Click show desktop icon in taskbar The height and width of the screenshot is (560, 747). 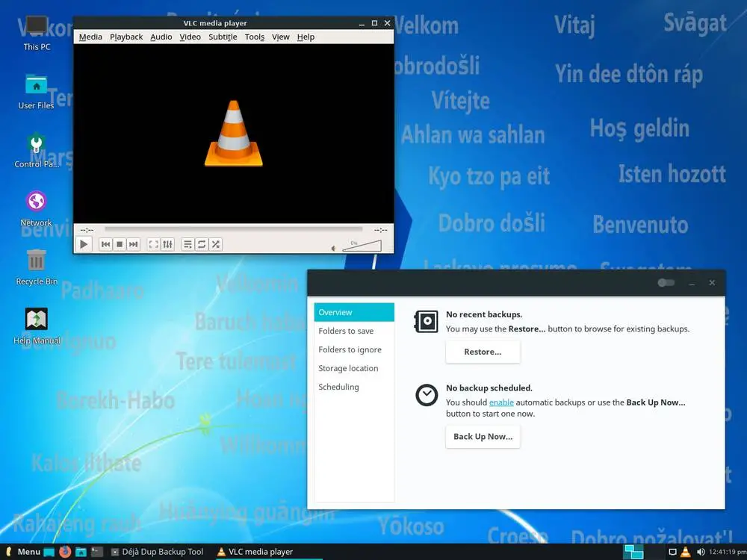(x=49, y=552)
